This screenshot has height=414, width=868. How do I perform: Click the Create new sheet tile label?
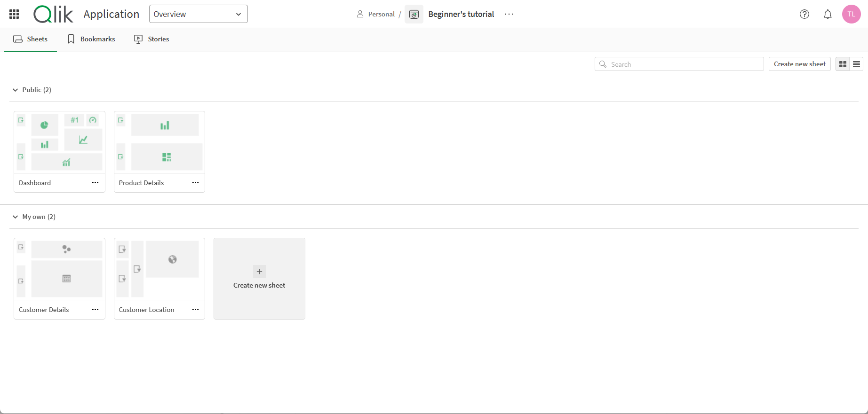(x=259, y=285)
